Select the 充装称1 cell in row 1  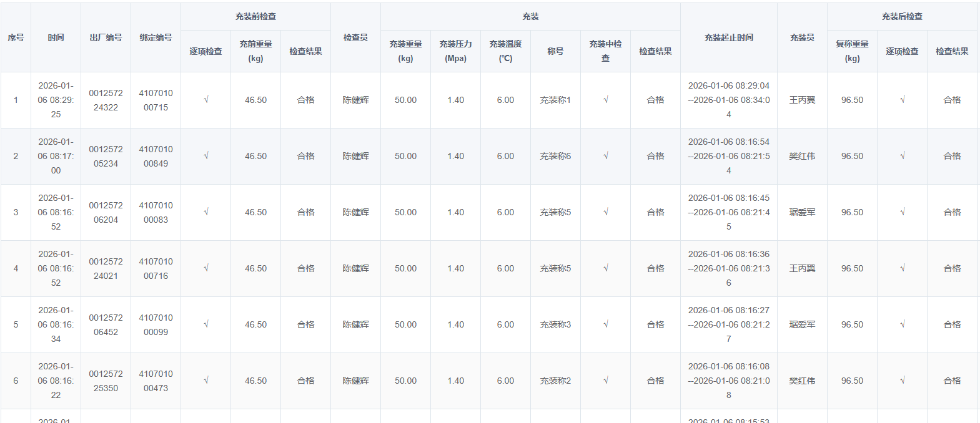pos(555,100)
